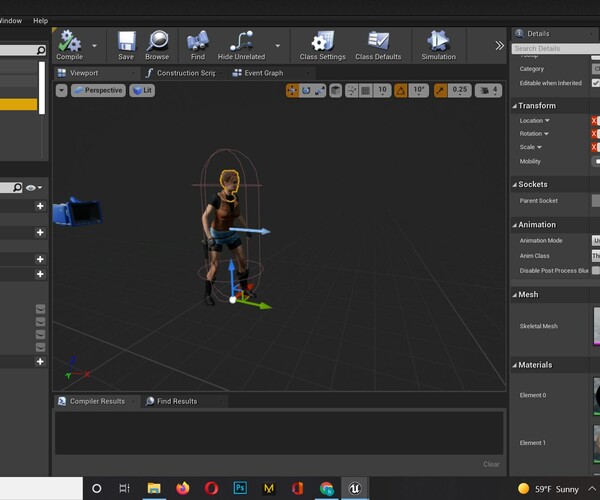Switch to the Viewport tab
The image size is (600, 500).
[x=96, y=73]
